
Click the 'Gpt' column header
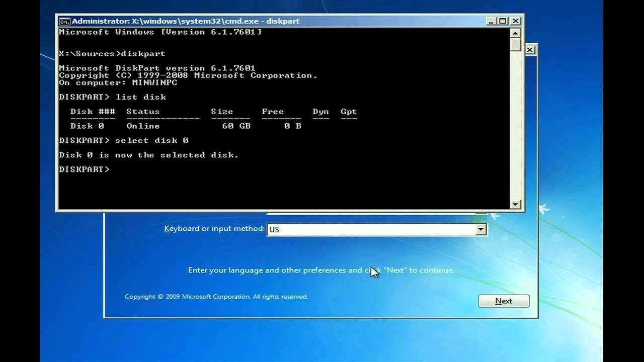point(349,112)
